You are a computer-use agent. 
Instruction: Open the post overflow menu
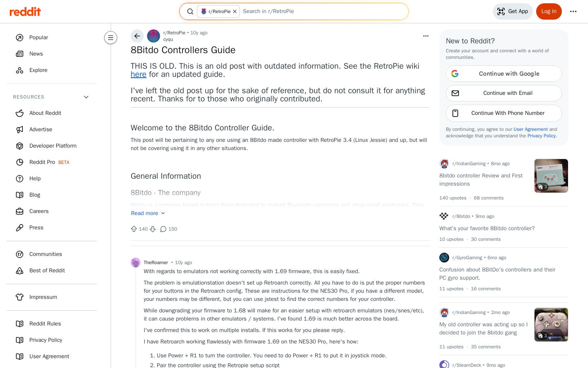pos(426,36)
